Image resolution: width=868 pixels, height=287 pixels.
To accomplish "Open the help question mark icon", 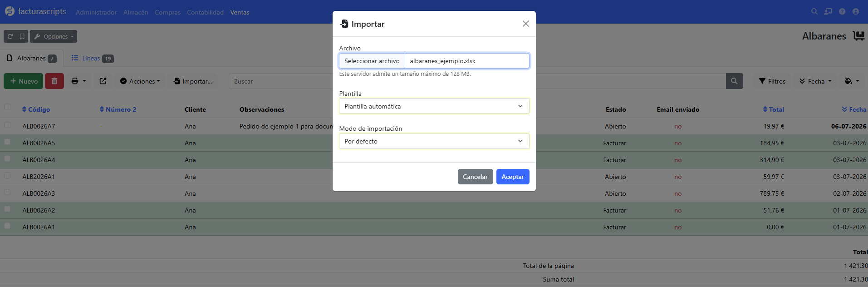I will coord(842,11).
